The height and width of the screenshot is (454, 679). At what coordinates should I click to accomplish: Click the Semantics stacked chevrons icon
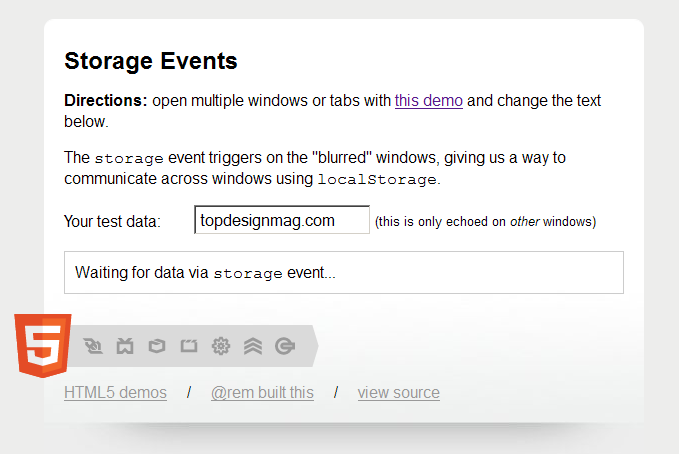click(253, 346)
